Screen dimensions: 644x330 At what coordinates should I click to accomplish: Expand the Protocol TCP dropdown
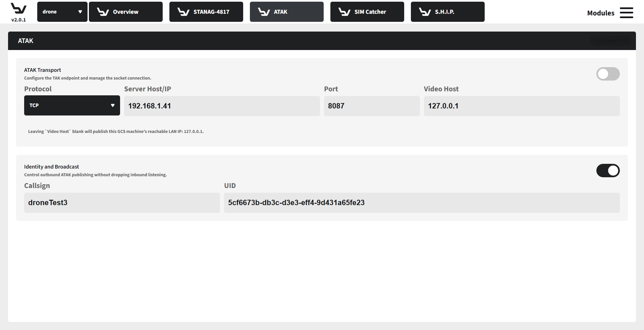67,105
